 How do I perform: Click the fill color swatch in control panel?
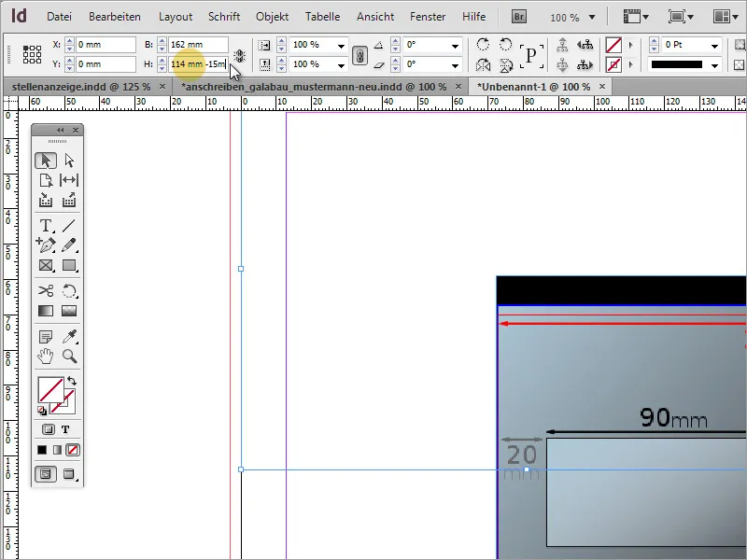[x=613, y=45]
